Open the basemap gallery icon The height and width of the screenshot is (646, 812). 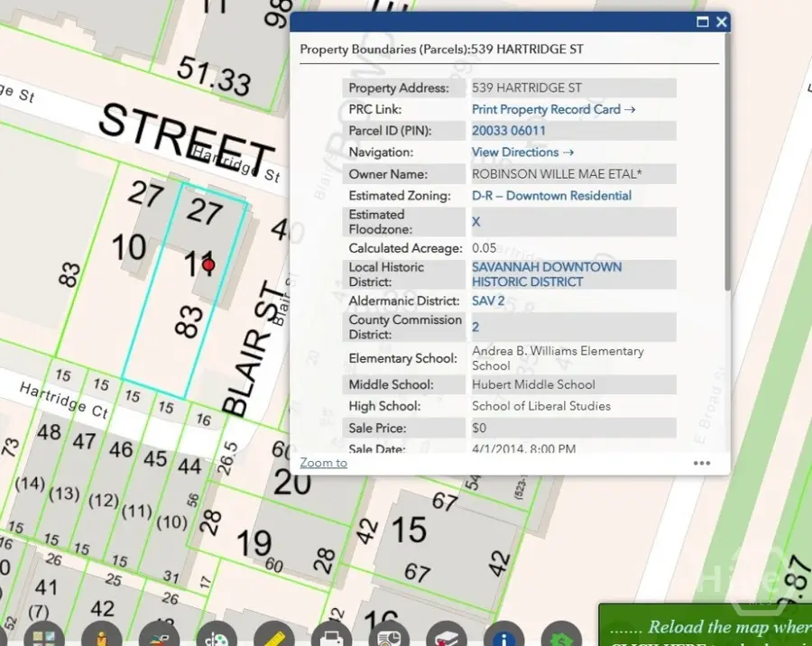45,636
